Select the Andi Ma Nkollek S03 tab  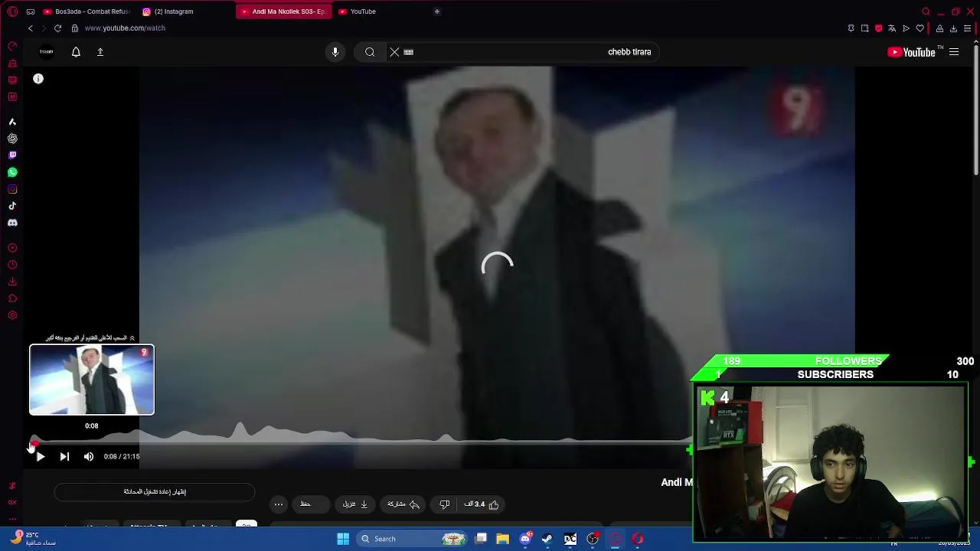click(283, 11)
